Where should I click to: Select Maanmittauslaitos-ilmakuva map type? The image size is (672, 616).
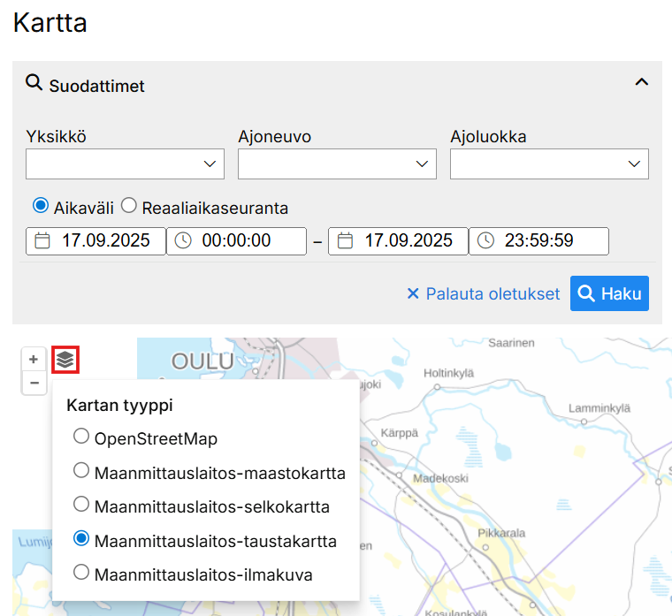pyautogui.click(x=81, y=573)
